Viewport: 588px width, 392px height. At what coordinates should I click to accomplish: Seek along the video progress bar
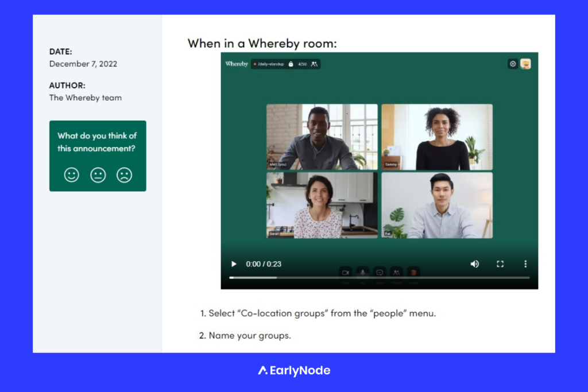click(379, 278)
